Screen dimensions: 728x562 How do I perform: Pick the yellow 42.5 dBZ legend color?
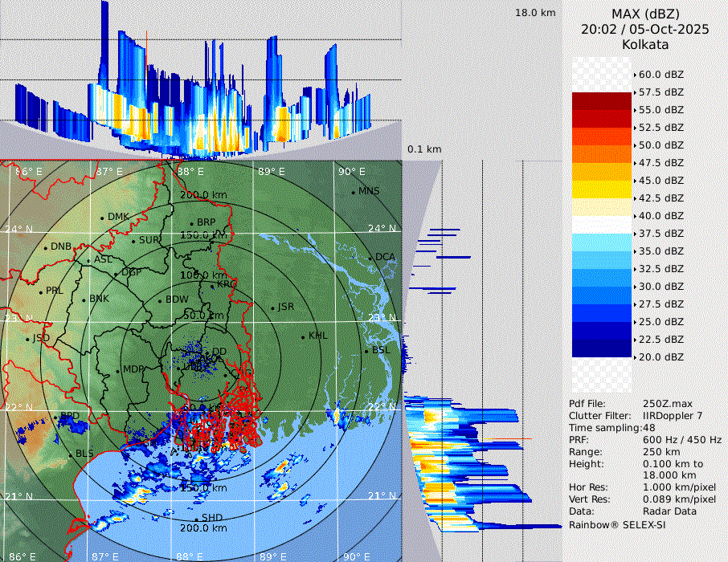[x=602, y=189]
